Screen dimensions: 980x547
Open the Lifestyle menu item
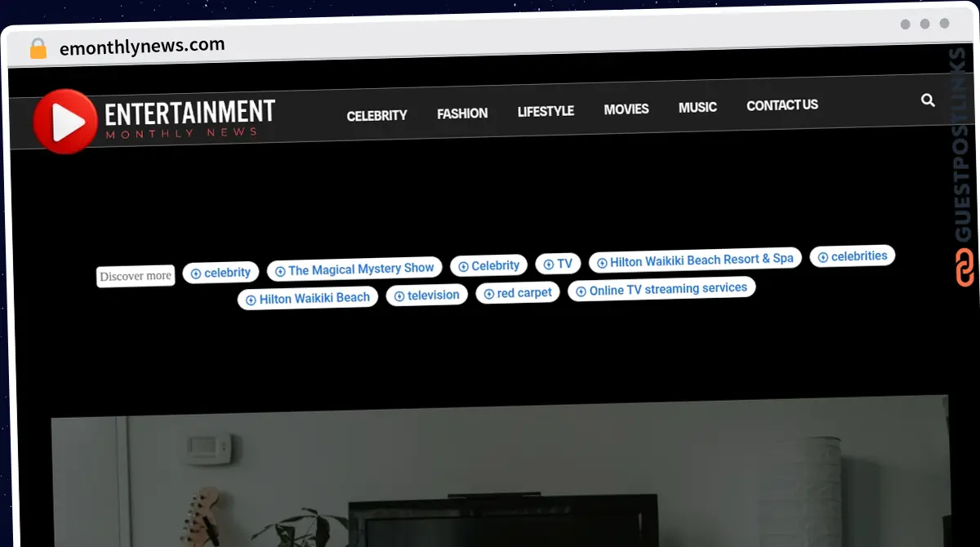[546, 111]
